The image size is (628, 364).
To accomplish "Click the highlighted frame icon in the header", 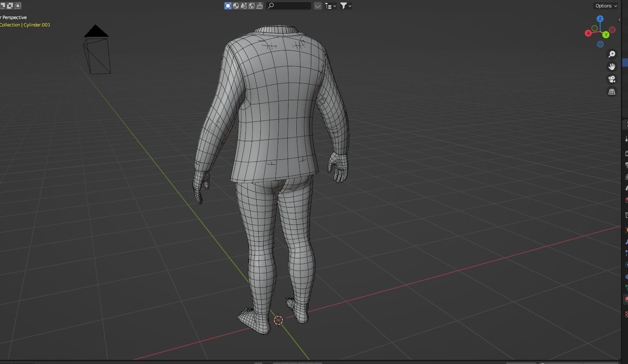I will point(228,6).
